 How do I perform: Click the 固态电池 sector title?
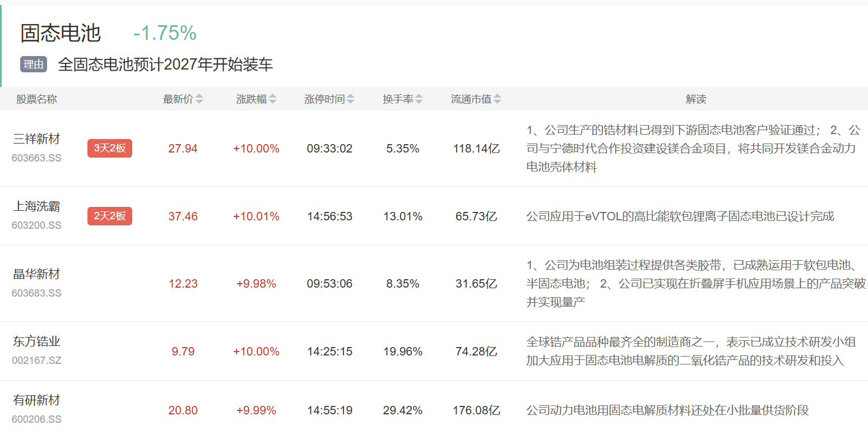pos(61,34)
